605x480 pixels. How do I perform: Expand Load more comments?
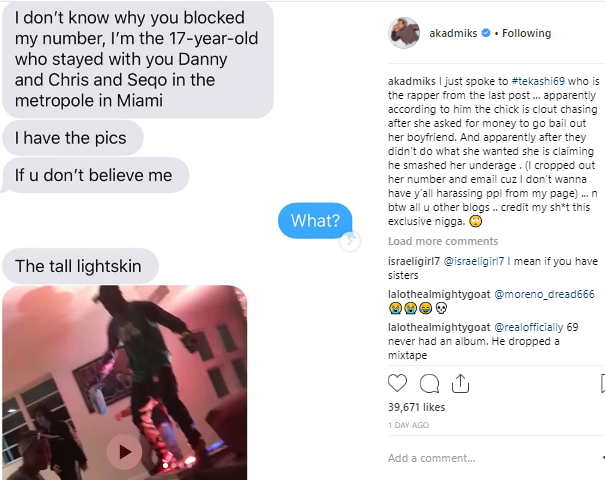pos(443,241)
